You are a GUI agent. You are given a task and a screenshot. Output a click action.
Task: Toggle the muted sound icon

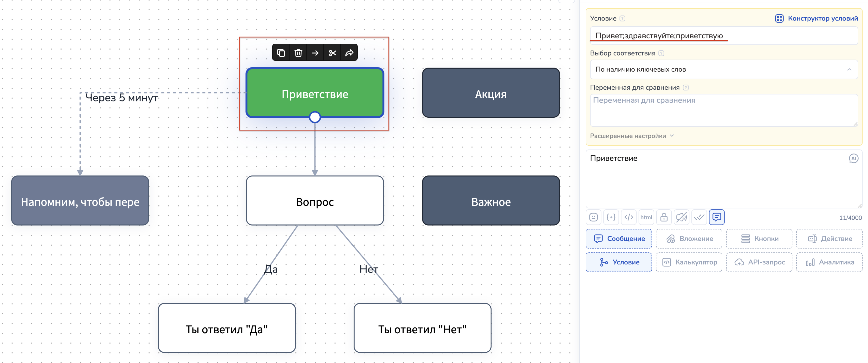[x=681, y=217]
